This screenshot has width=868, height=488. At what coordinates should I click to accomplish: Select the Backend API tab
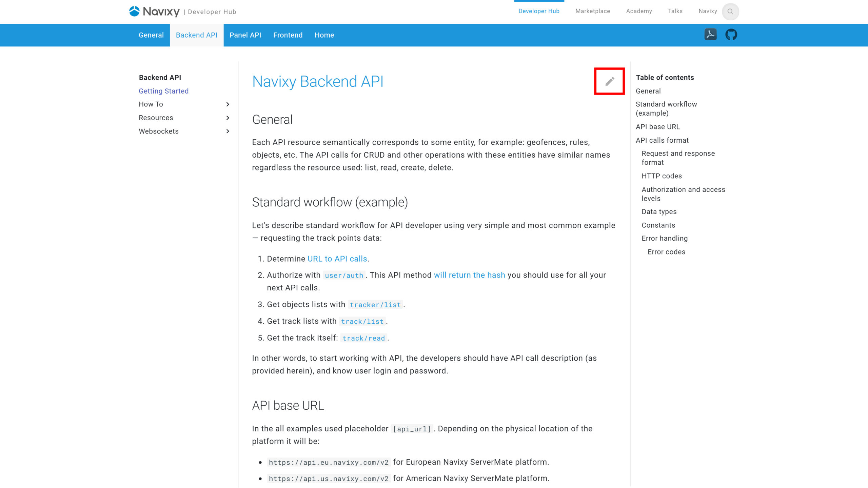click(197, 35)
